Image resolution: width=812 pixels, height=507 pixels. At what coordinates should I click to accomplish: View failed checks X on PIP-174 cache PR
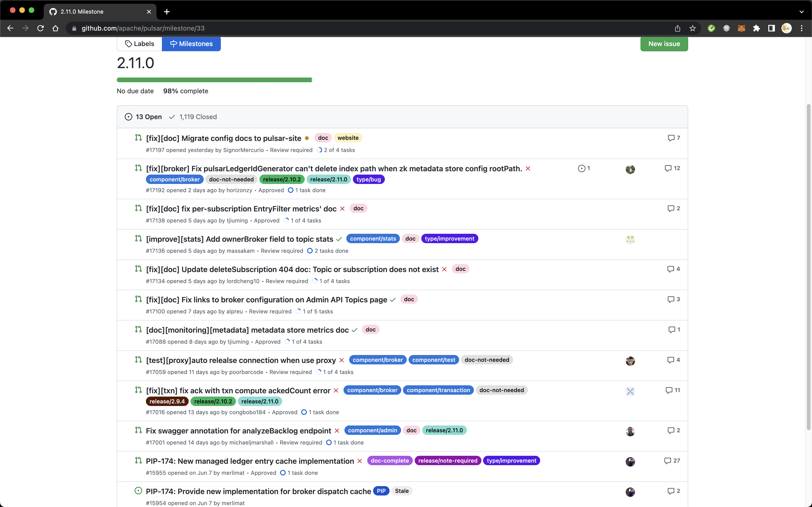tap(360, 461)
